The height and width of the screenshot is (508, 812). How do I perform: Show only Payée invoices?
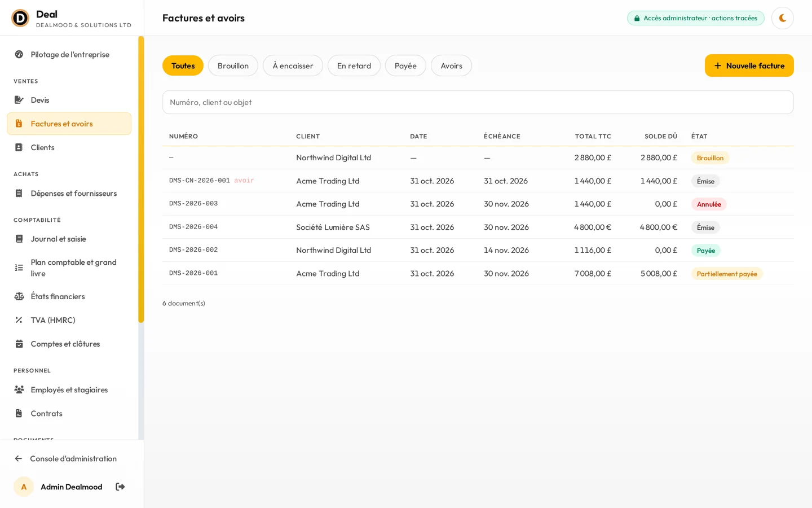click(405, 65)
